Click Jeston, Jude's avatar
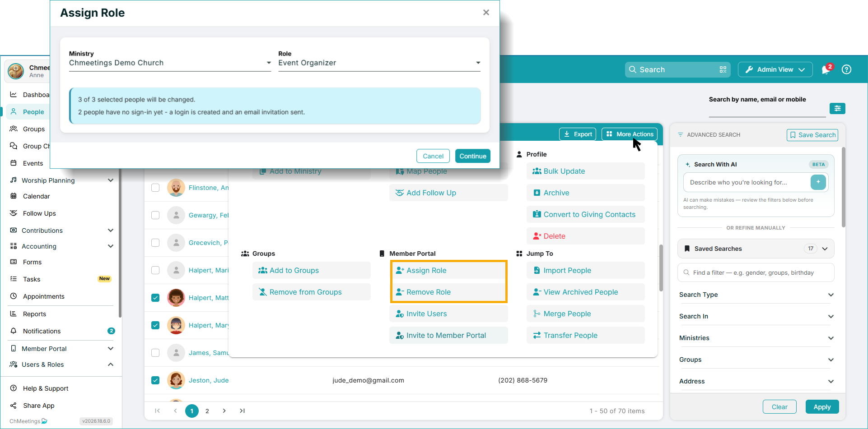The height and width of the screenshot is (429, 868). pos(176,380)
